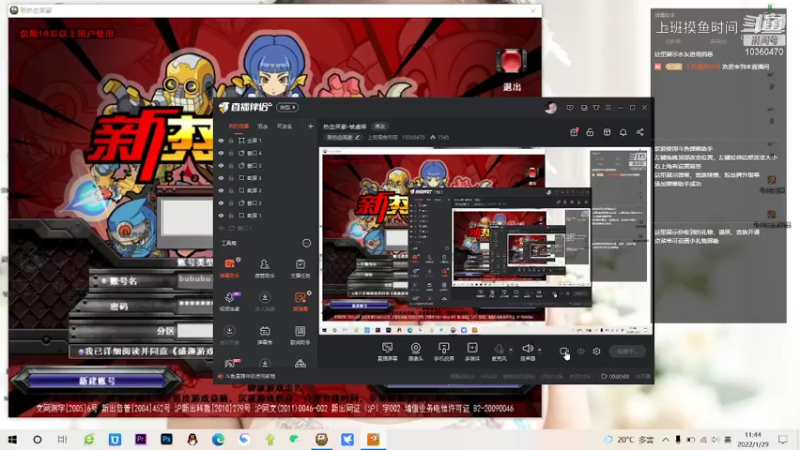Open the user avatar in 直播伴侣 title bar
The height and width of the screenshot is (450, 800).
(x=551, y=108)
